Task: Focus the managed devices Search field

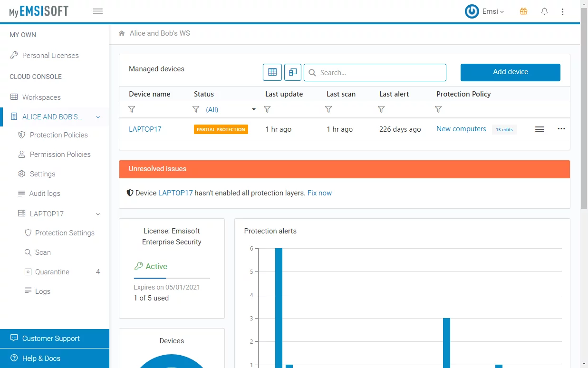Action: pyautogui.click(x=375, y=72)
